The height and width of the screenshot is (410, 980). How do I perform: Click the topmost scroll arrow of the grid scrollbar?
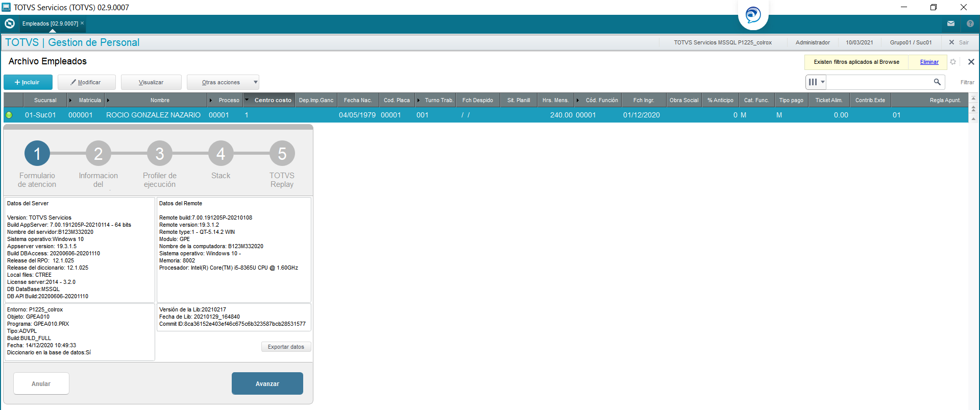click(x=973, y=98)
